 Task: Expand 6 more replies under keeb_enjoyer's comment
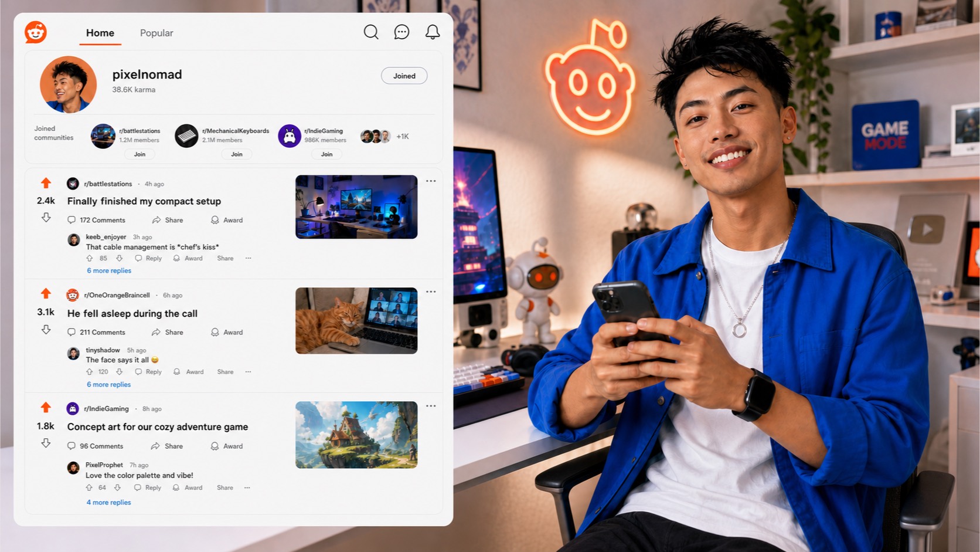pyautogui.click(x=109, y=270)
